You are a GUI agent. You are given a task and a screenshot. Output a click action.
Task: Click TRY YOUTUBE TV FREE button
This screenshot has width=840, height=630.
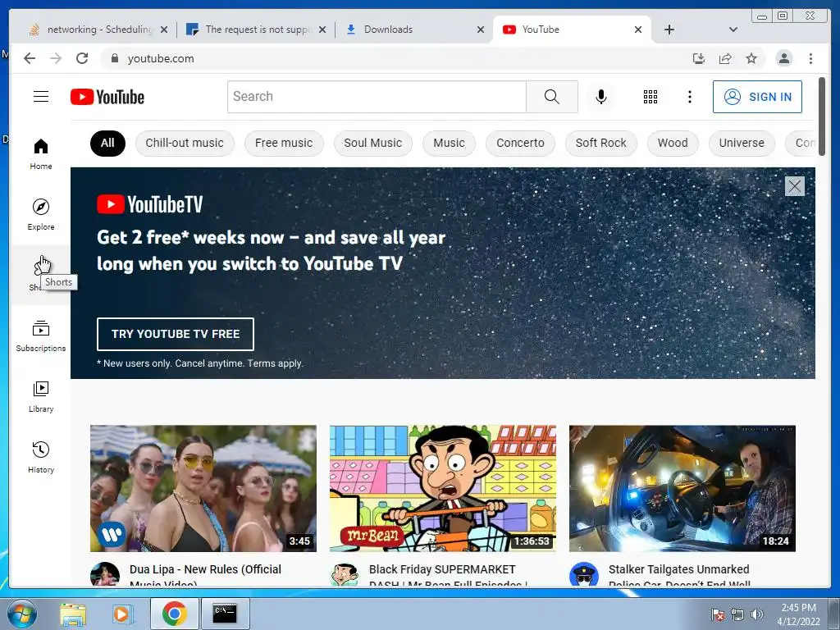point(176,334)
